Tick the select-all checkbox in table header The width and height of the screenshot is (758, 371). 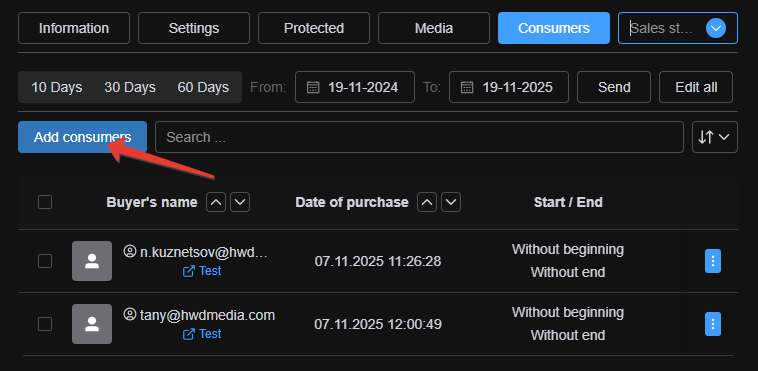coord(45,202)
